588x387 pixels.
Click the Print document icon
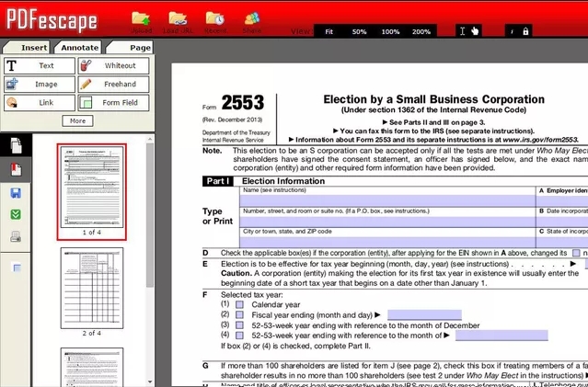click(x=16, y=237)
